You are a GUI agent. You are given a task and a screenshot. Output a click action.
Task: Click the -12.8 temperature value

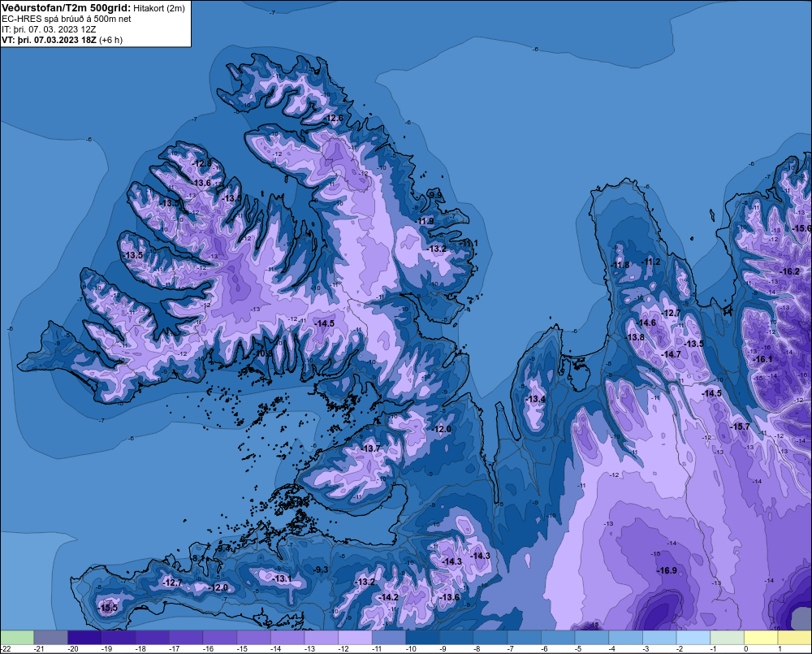coord(201,164)
